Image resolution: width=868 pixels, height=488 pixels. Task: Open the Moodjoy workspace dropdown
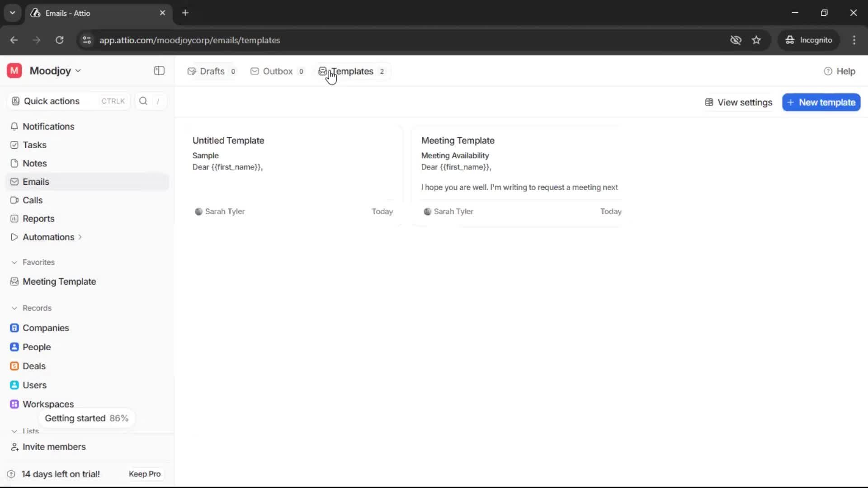55,71
